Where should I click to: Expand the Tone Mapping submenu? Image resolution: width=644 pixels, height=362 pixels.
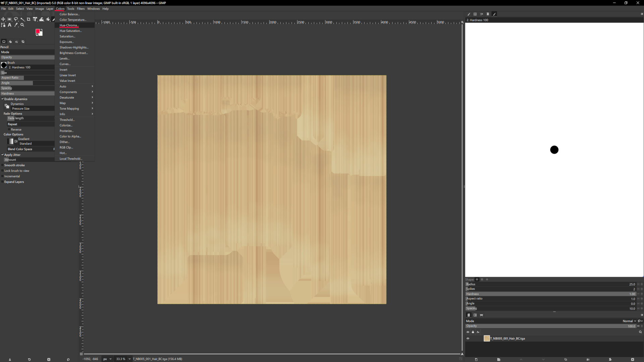click(74, 109)
